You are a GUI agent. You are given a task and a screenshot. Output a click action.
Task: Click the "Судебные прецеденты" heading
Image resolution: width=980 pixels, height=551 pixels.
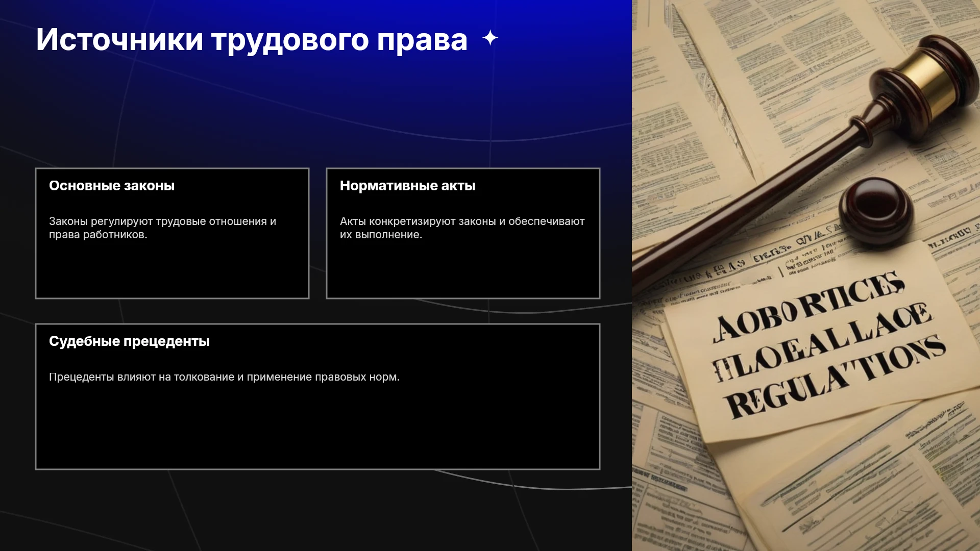click(129, 341)
